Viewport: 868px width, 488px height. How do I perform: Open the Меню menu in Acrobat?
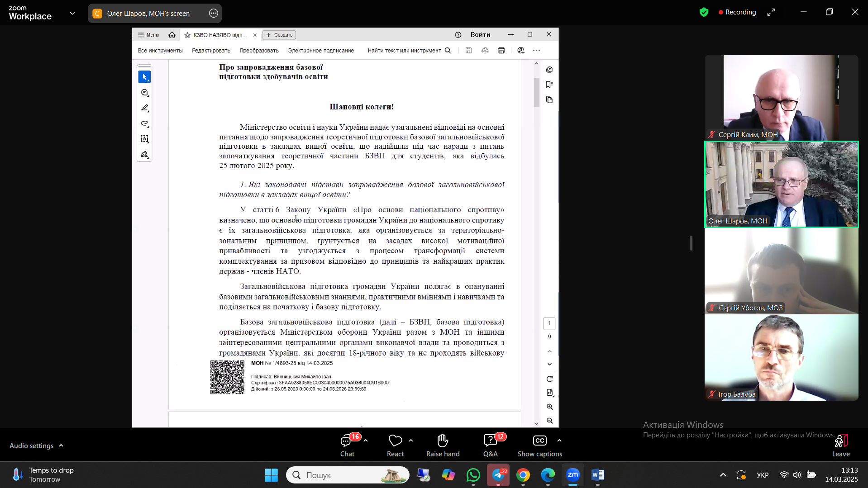148,35
